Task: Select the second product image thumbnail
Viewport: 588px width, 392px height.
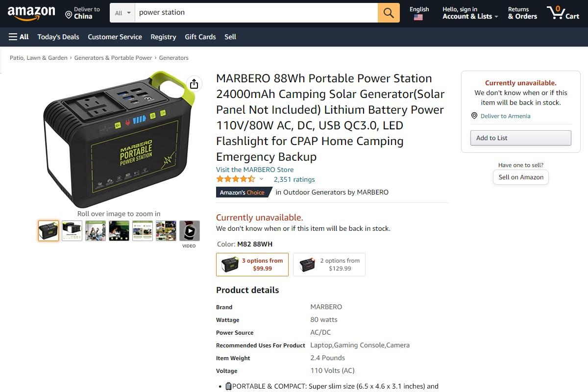Action: coord(72,231)
